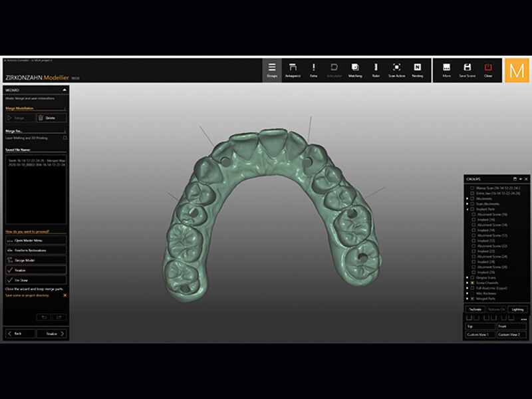
Task: Open the Scan Action tool
Action: click(x=396, y=70)
